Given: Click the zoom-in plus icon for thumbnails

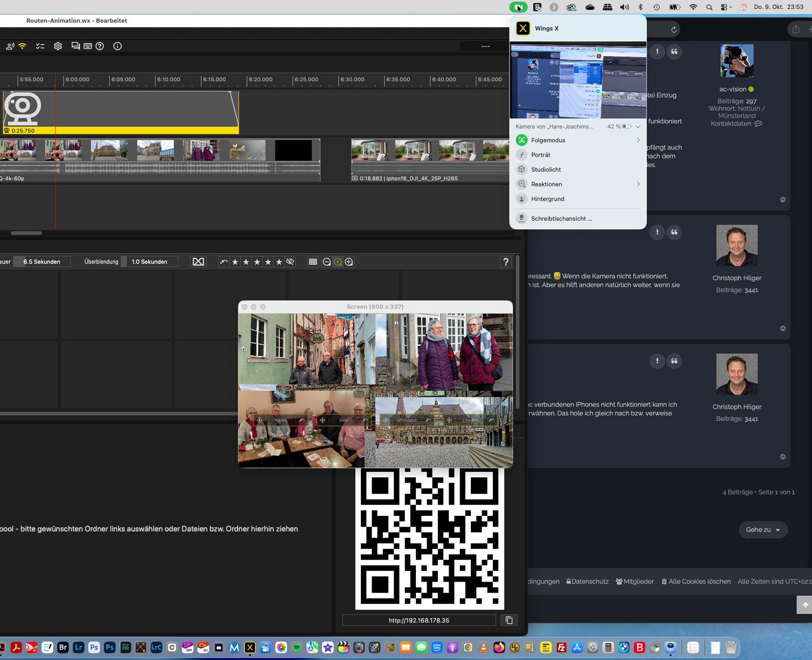Looking at the screenshot, I should tap(349, 262).
